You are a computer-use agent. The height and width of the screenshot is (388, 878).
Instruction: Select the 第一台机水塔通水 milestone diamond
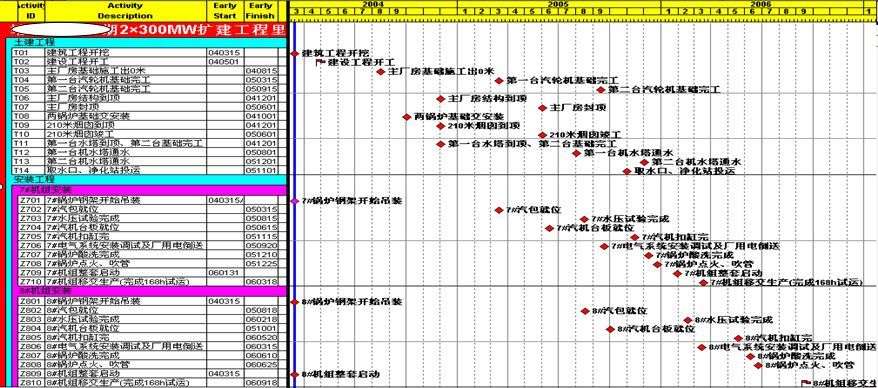577,153
